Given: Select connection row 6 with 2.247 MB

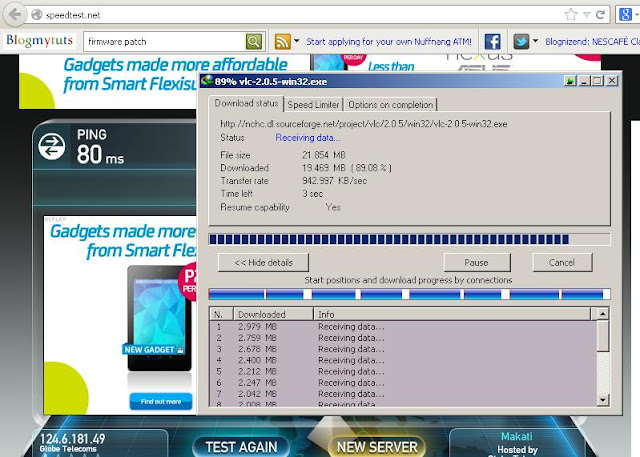Looking at the screenshot, I should point(403,383).
